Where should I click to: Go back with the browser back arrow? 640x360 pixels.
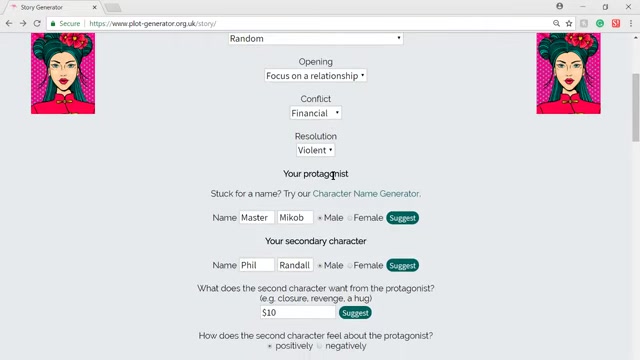[x=9, y=23]
